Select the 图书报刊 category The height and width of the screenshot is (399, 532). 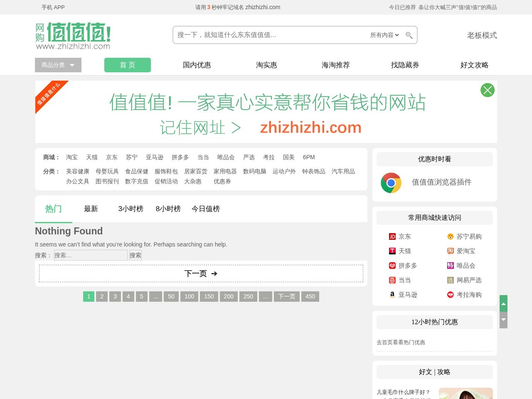[107, 181]
